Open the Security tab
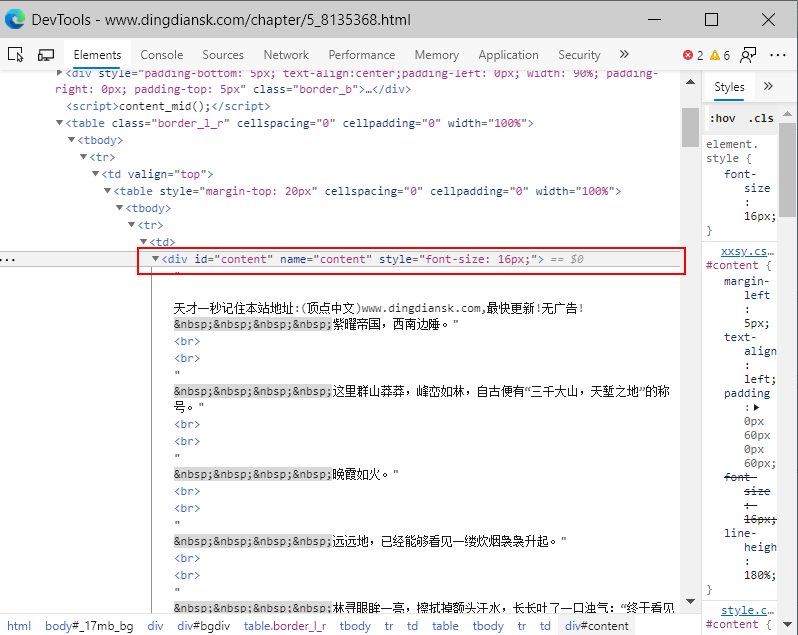 pos(579,55)
